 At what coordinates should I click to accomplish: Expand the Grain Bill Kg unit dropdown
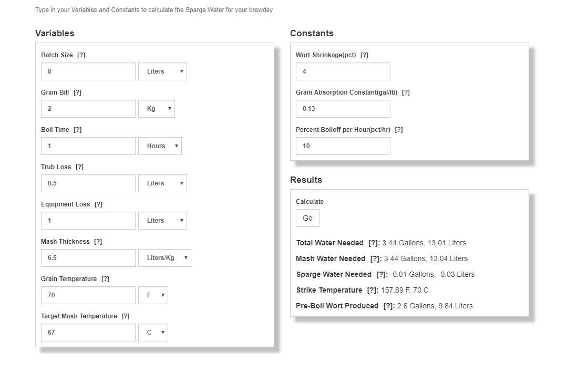157,109
